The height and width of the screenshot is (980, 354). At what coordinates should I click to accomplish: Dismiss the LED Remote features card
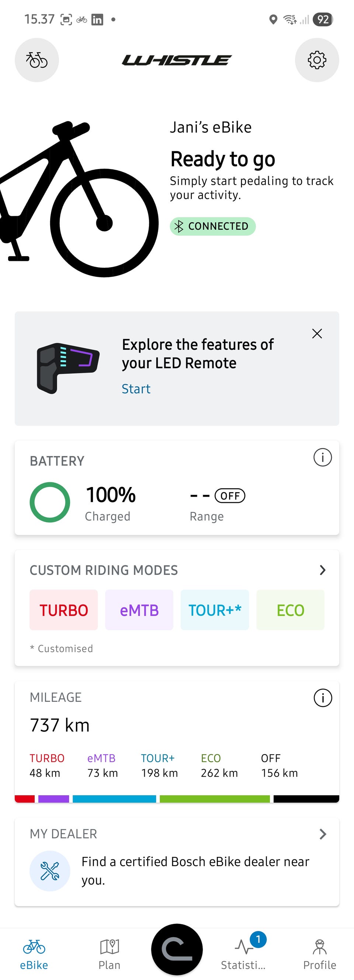(317, 334)
